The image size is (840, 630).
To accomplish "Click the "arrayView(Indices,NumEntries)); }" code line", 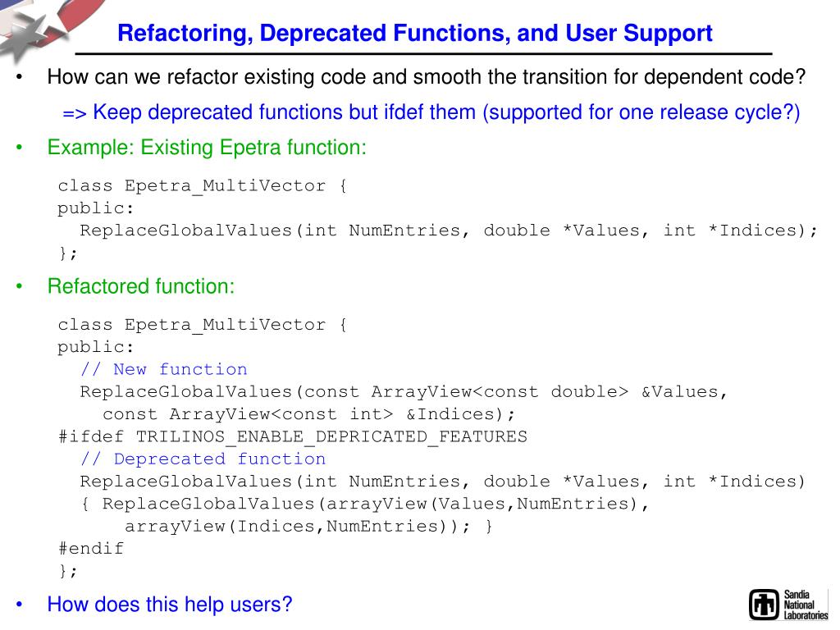I will (309, 526).
